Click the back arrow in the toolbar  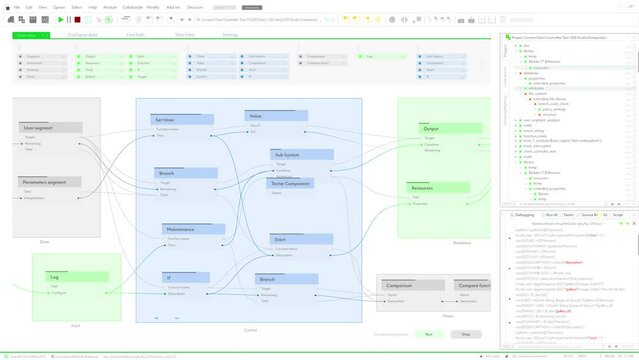click(x=182, y=20)
